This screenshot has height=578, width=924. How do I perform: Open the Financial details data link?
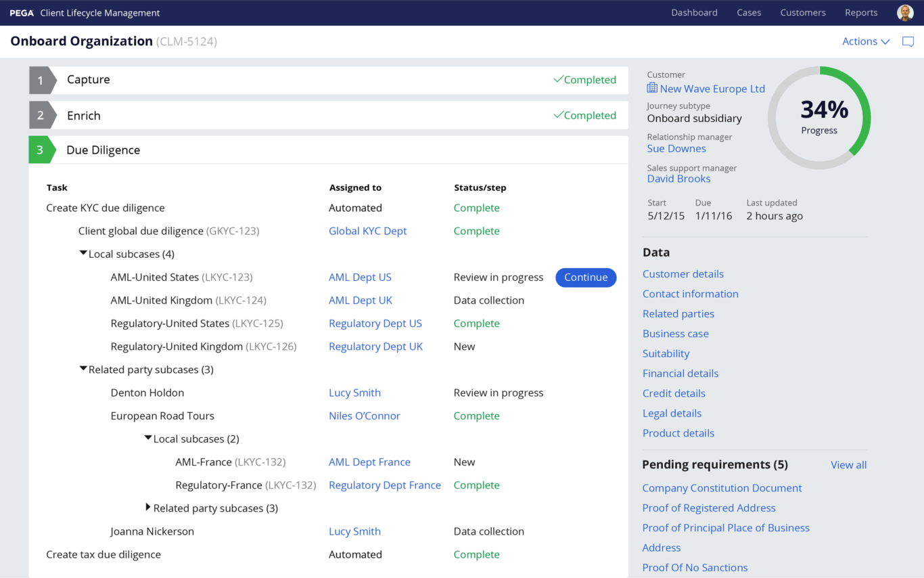pyautogui.click(x=680, y=373)
